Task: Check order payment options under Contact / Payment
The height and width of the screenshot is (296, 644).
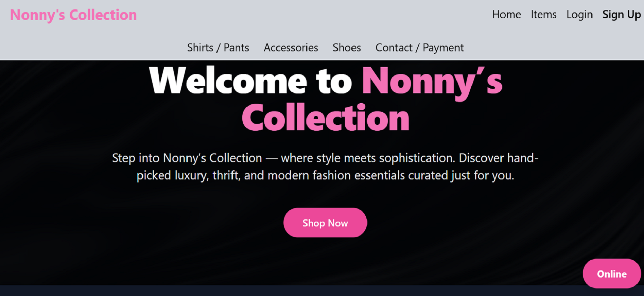Action: point(419,48)
